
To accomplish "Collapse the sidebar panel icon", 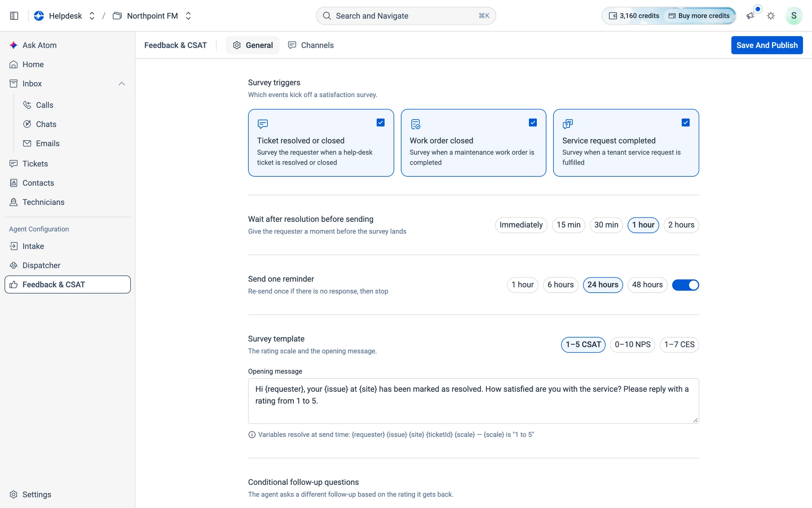I will click(x=14, y=16).
